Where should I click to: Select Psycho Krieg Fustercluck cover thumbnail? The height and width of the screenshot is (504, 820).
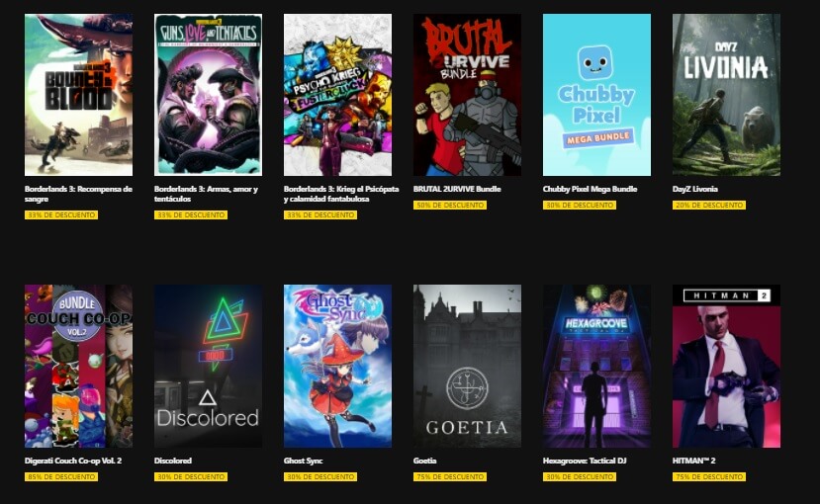coord(337,95)
